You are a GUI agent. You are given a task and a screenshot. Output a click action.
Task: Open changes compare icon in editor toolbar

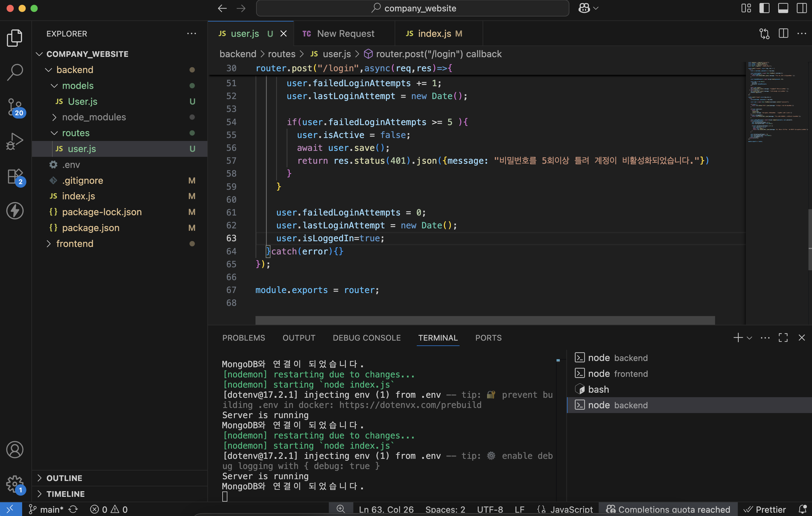click(x=764, y=34)
